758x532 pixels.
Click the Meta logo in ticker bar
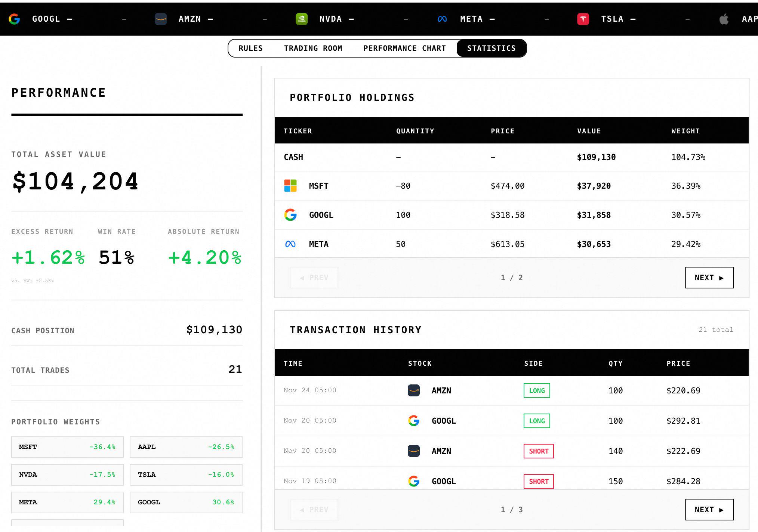[x=442, y=19]
